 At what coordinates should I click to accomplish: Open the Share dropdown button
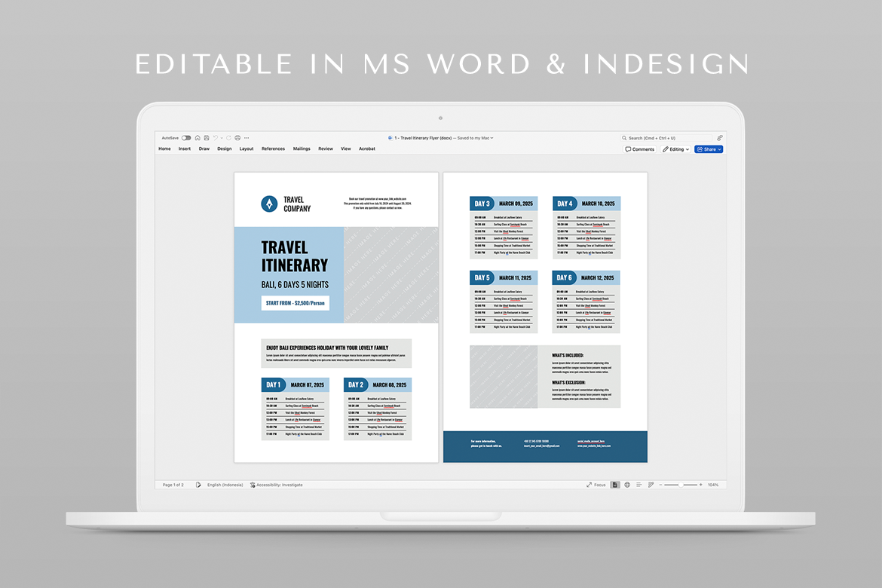[x=709, y=149]
